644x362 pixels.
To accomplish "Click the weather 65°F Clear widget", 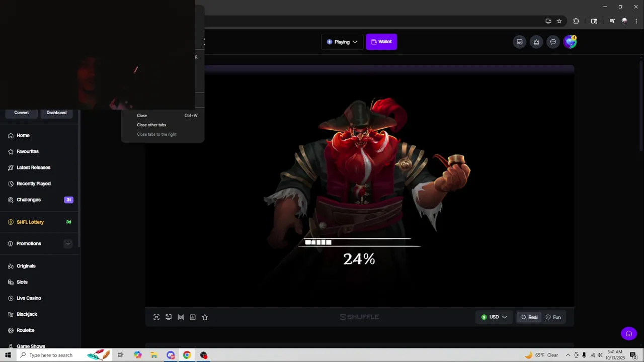I will tap(541, 355).
